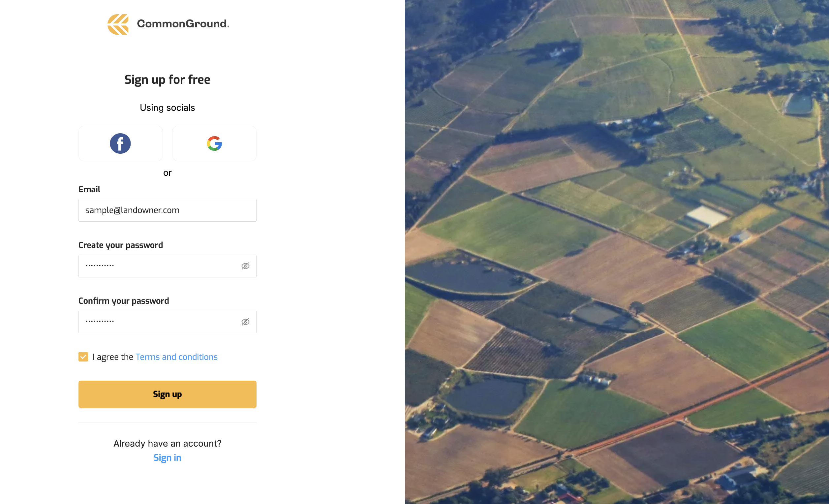The image size is (829, 504).
Task: Click the CommonGround wordmark text
Action: click(x=183, y=24)
